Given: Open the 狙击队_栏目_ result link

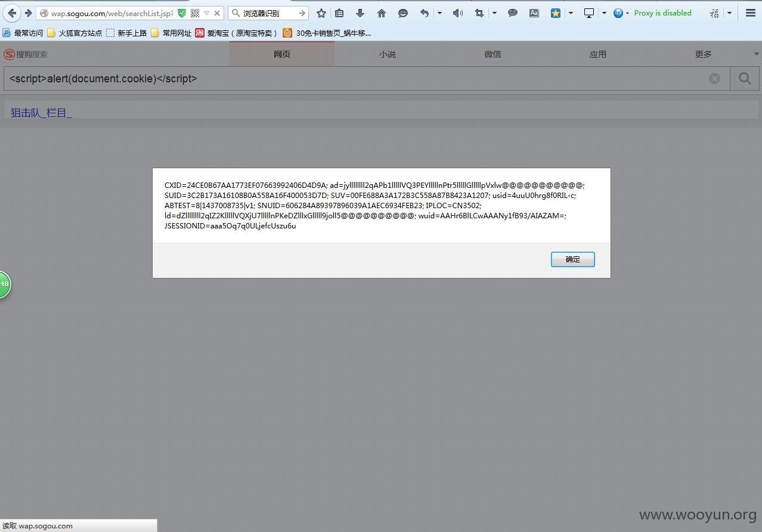Looking at the screenshot, I should pos(41,113).
